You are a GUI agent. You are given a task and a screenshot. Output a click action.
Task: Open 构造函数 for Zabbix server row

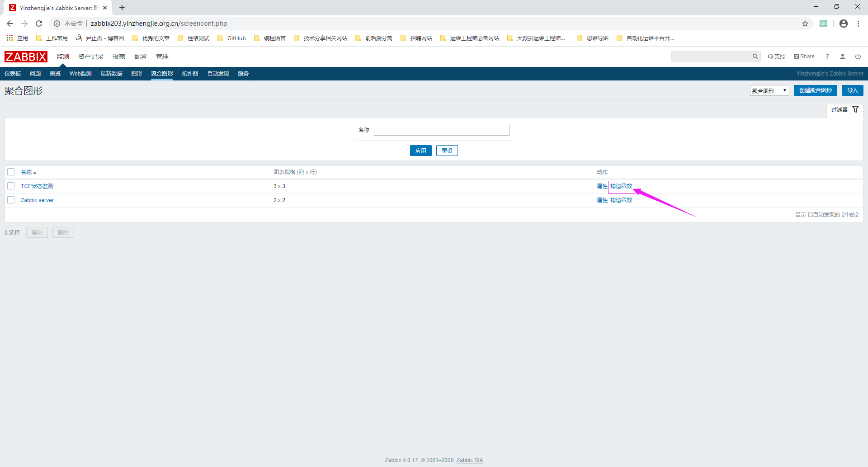point(621,200)
